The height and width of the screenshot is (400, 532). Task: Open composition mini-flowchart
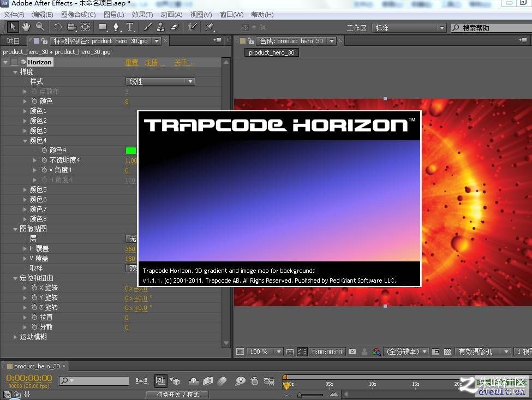141,381
